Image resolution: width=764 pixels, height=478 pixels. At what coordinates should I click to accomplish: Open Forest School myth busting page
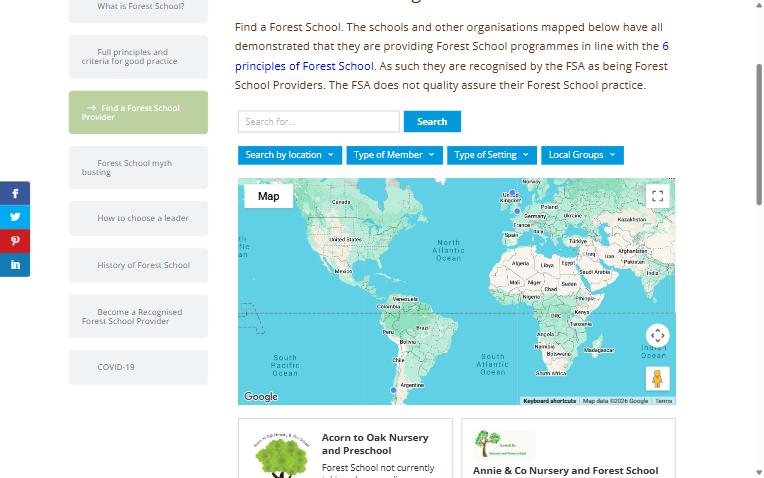(x=138, y=167)
